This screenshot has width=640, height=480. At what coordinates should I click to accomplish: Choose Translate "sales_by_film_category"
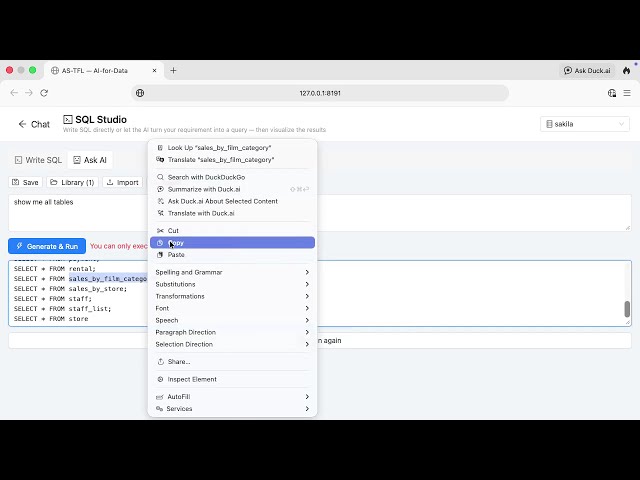232,160
